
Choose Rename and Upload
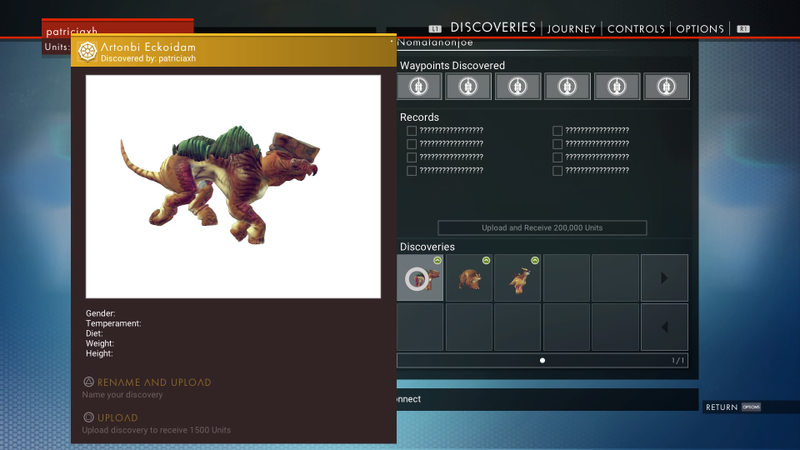(154, 382)
